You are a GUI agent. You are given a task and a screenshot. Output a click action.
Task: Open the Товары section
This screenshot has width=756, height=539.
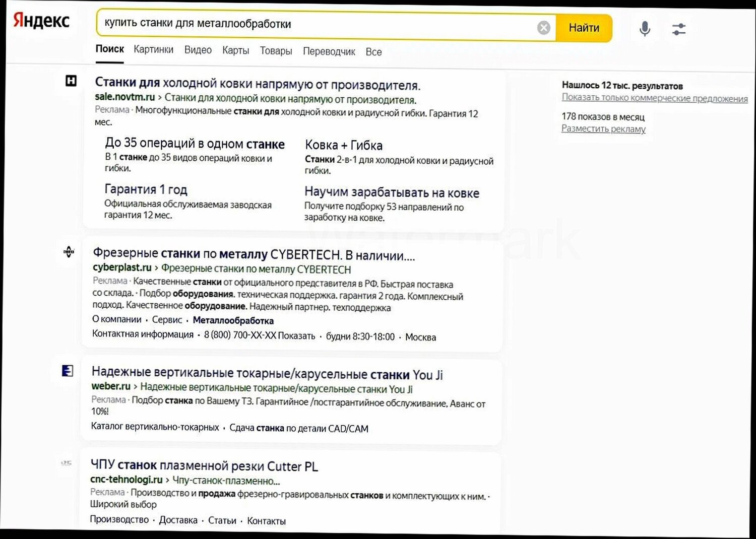coord(276,51)
